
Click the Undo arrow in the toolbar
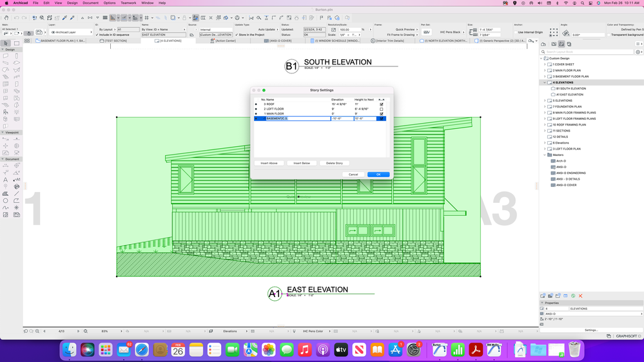(16, 17)
